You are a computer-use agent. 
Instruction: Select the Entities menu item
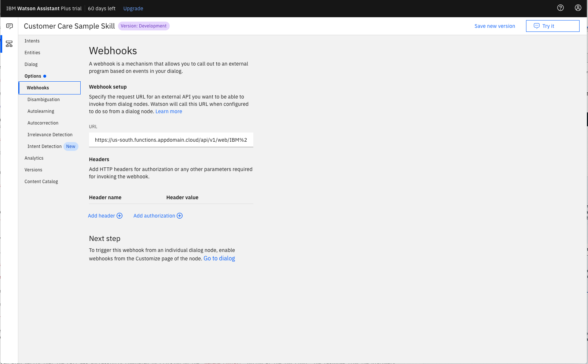tap(33, 53)
